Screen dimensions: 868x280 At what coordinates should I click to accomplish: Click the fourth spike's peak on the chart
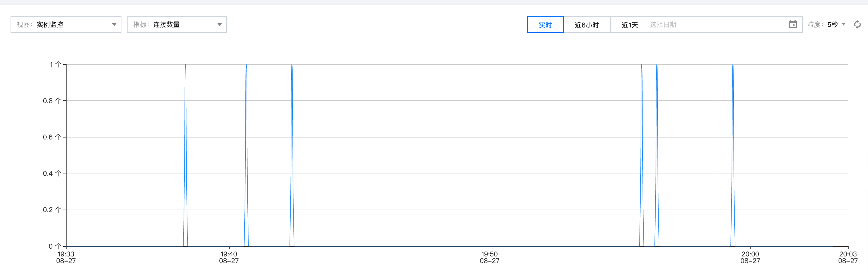(641, 65)
